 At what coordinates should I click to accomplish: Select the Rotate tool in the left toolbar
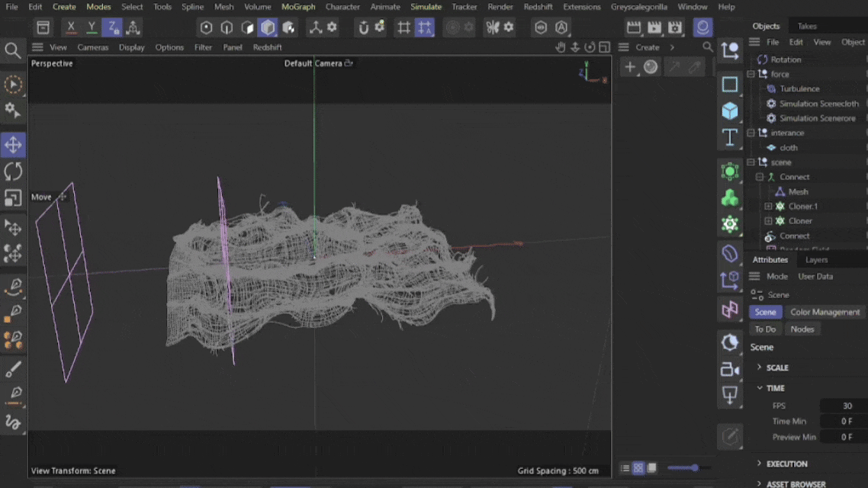tap(13, 171)
